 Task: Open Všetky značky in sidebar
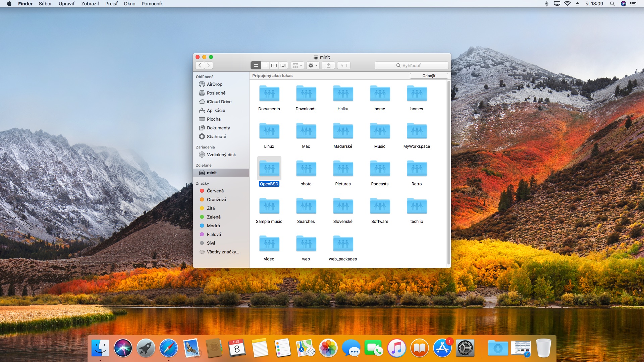click(221, 252)
